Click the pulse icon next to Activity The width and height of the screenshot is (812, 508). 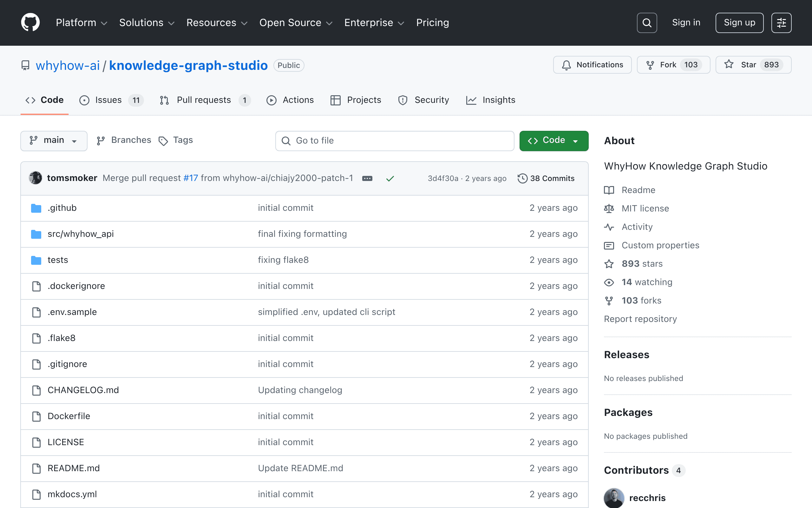[609, 227]
